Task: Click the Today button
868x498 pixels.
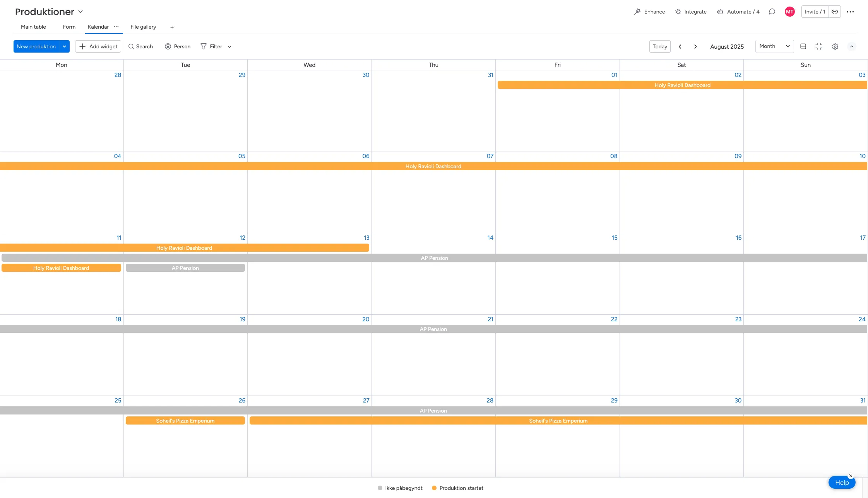Action: click(x=659, y=46)
